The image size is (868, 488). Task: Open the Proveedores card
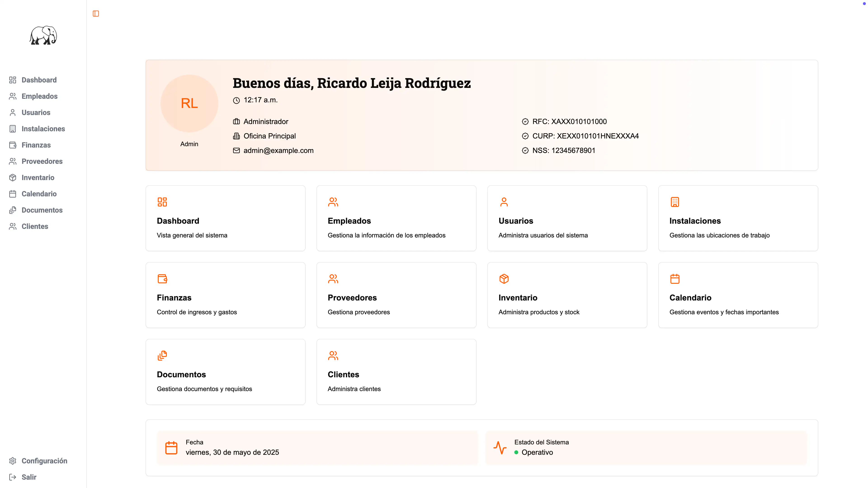tap(396, 295)
